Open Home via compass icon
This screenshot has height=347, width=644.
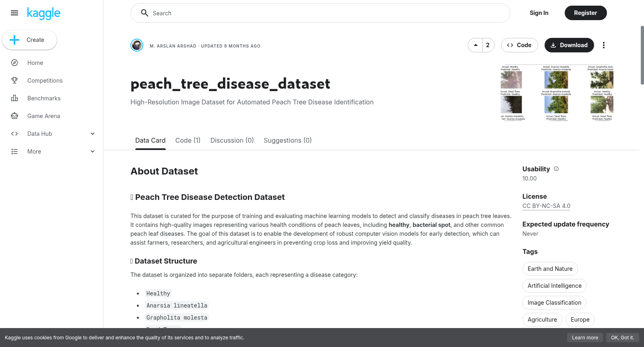[14, 63]
